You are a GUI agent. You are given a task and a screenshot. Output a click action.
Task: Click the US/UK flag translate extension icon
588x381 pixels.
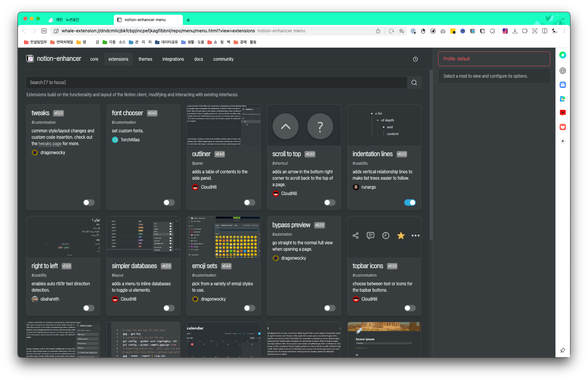click(x=505, y=31)
